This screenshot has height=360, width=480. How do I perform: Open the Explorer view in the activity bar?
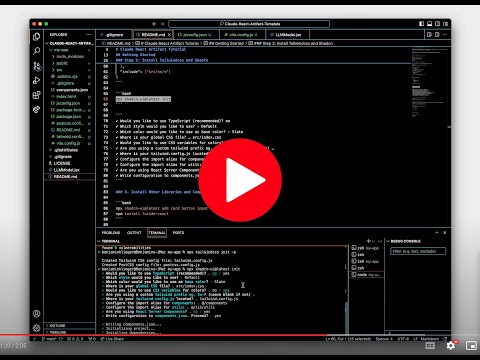point(37,37)
